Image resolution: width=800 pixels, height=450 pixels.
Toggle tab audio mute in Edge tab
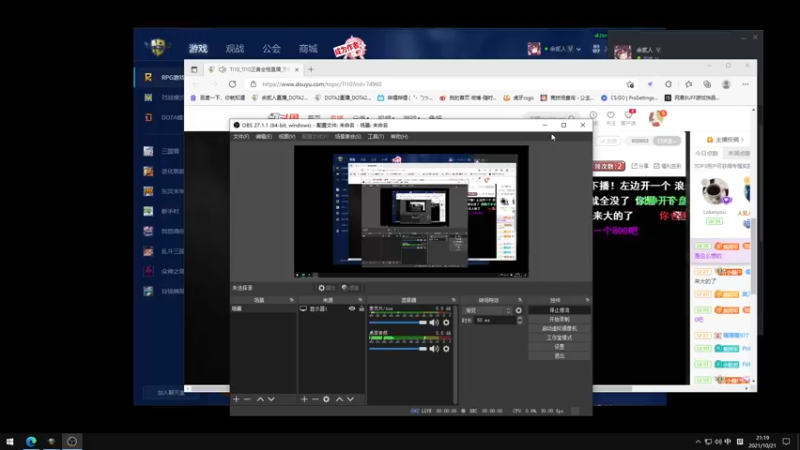tap(222, 69)
